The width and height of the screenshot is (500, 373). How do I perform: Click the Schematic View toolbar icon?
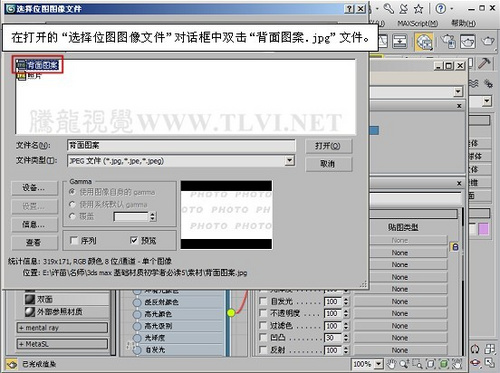(x=399, y=42)
